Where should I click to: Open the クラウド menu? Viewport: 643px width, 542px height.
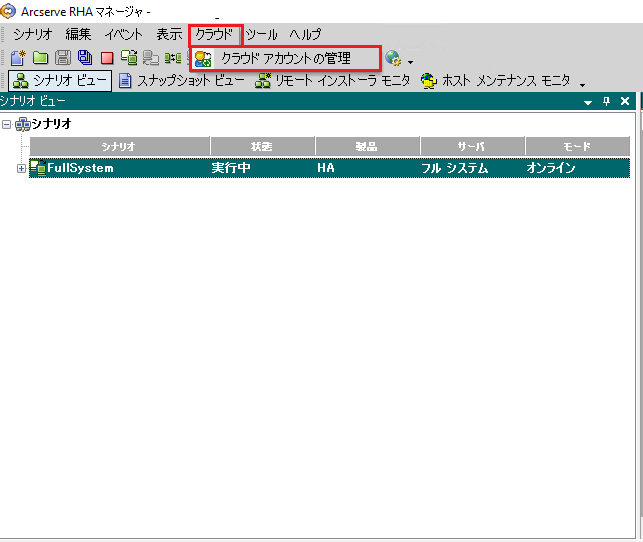pos(214,35)
